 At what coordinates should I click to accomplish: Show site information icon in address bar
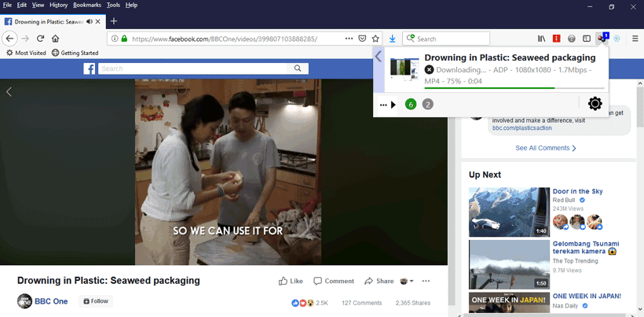115,39
